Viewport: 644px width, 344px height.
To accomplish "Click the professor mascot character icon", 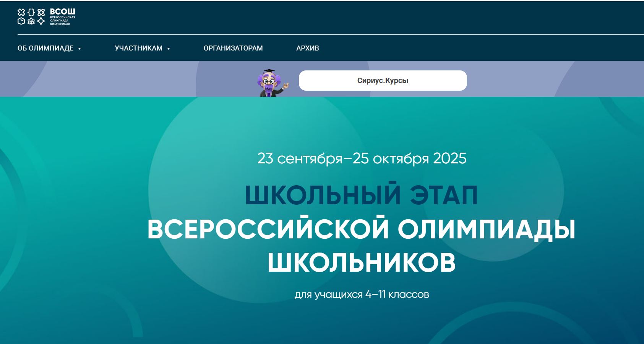I will point(273,83).
